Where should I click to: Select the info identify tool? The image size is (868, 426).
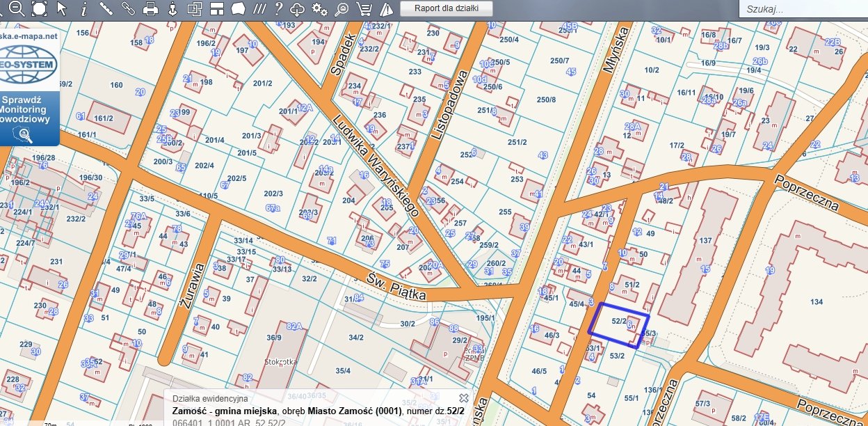pos(83,8)
